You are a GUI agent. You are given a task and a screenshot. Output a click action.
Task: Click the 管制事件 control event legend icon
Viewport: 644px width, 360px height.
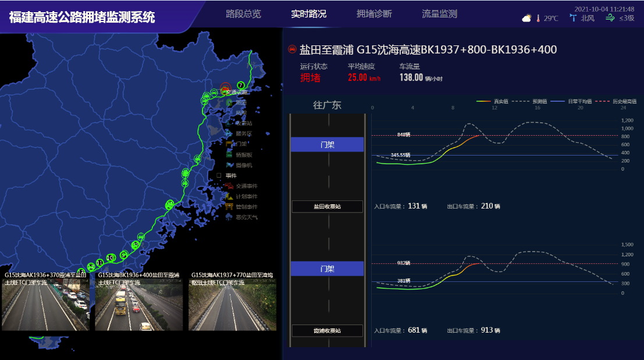click(x=229, y=207)
